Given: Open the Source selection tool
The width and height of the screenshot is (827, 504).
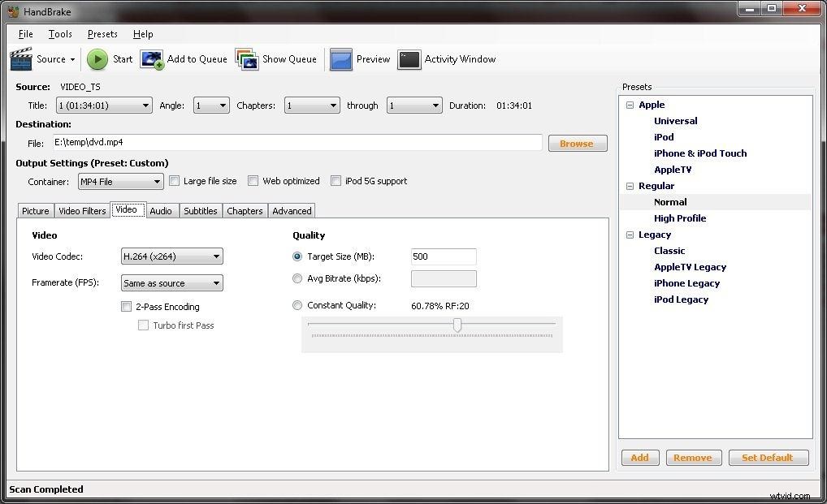Looking at the screenshot, I should tap(44, 58).
